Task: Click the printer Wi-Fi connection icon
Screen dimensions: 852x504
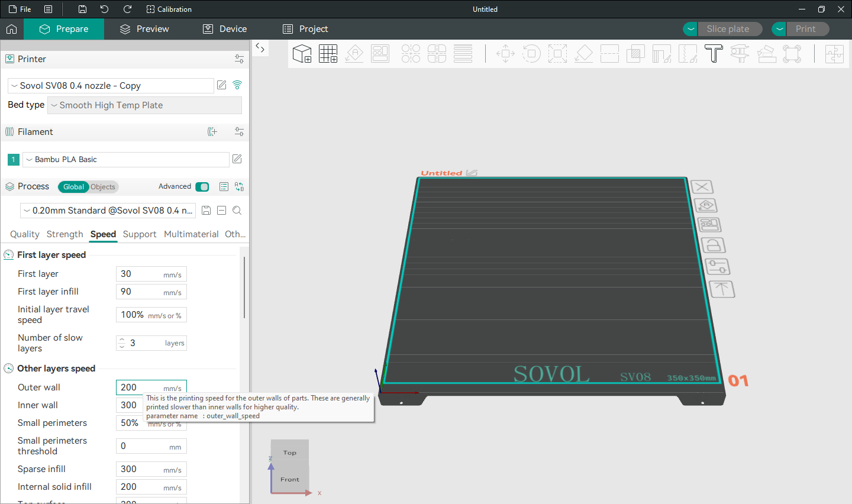Action: click(237, 85)
